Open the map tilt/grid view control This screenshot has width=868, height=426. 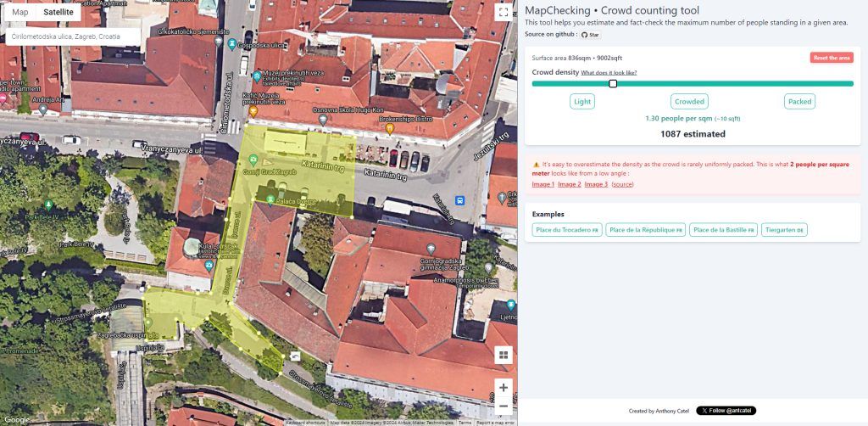click(504, 355)
